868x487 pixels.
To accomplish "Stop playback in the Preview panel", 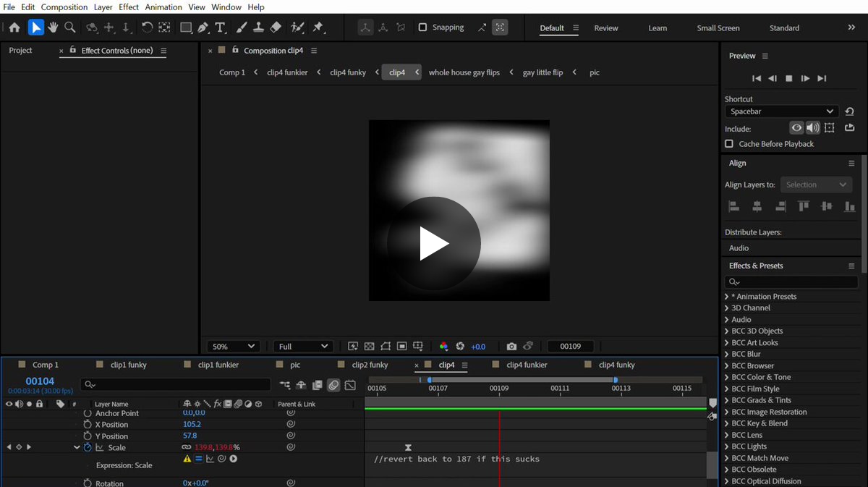I will pos(789,78).
